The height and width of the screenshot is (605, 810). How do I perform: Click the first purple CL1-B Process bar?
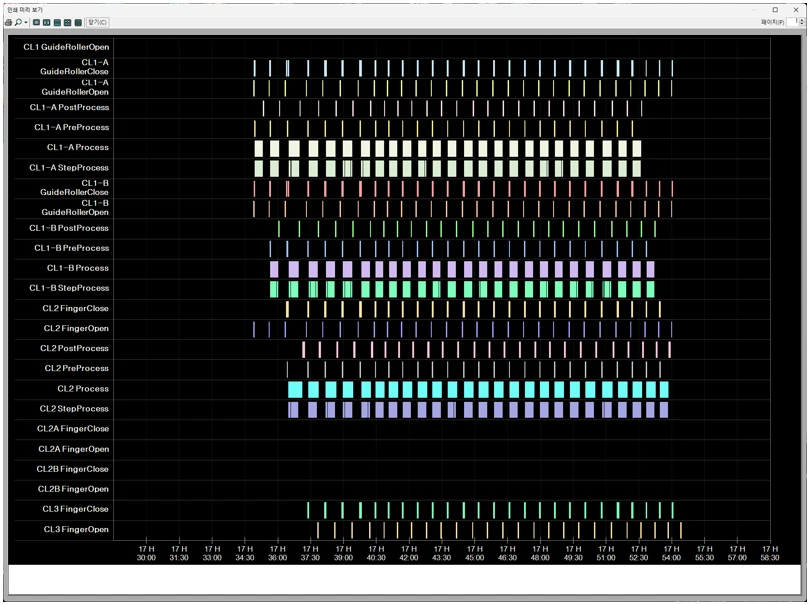(274, 269)
